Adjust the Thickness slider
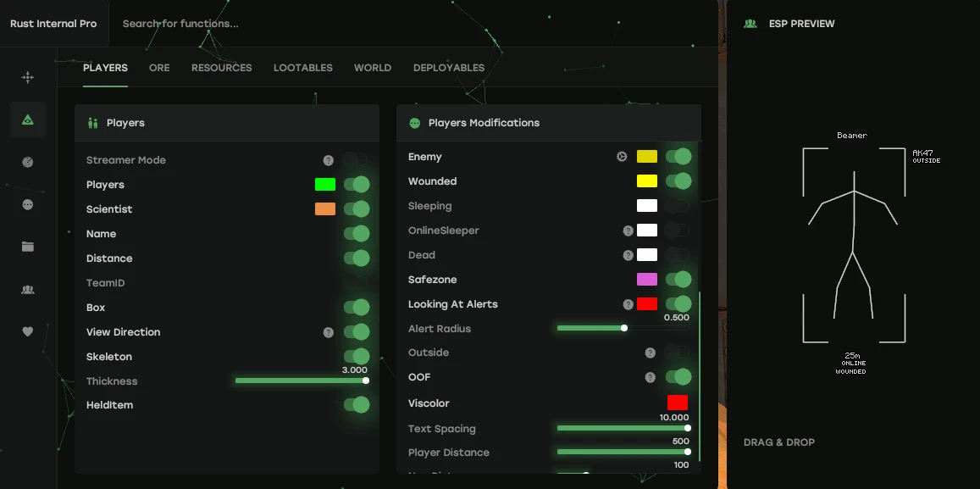 pos(302,381)
